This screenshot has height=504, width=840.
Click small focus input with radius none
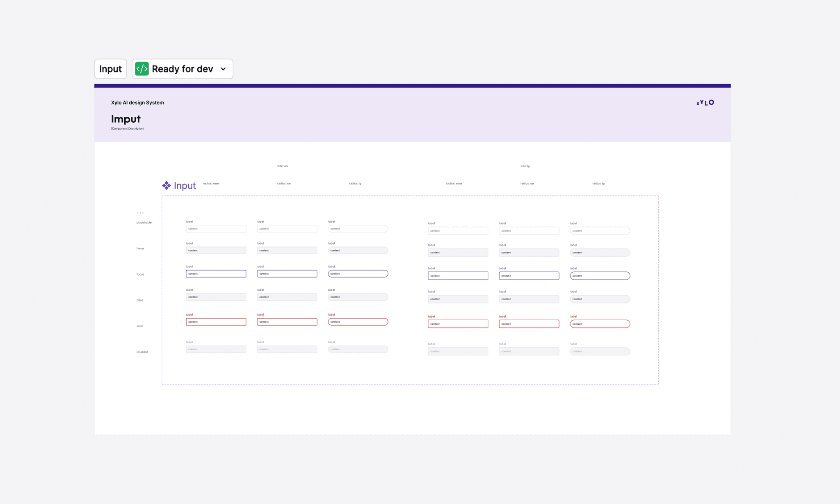[216, 274]
